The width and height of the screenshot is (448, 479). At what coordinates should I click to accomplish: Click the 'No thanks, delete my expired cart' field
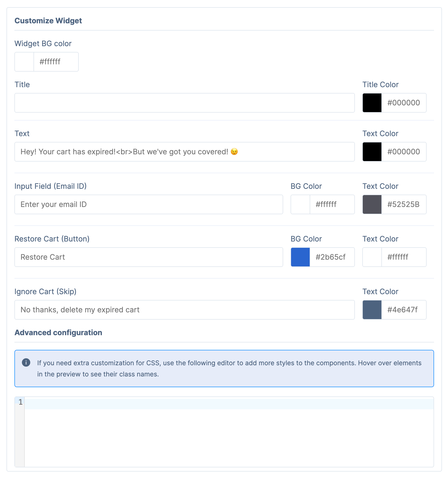point(184,310)
